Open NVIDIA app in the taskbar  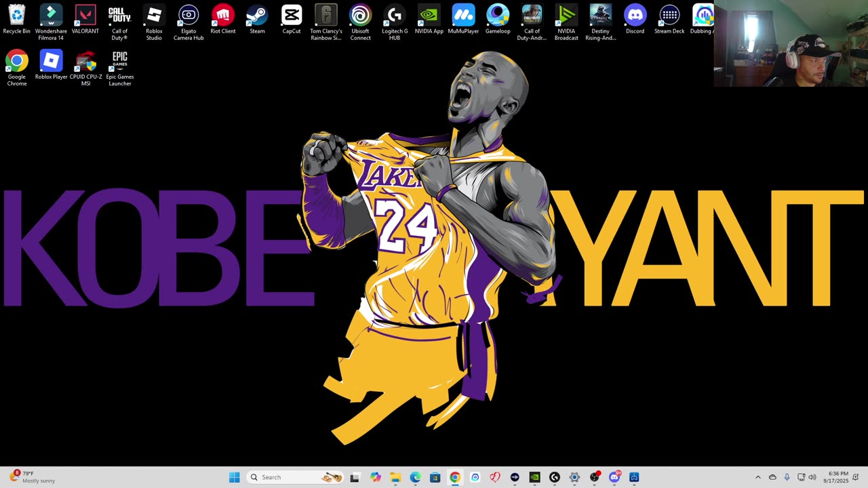[534, 477]
